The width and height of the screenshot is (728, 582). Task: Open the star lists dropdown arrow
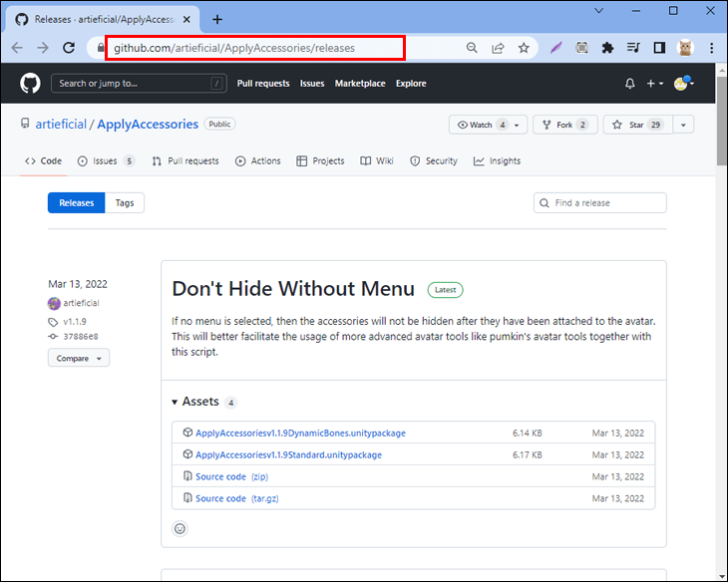pyautogui.click(x=683, y=125)
